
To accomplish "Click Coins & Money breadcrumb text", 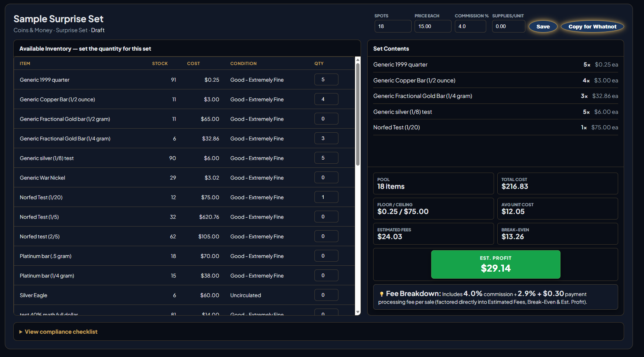I will [33, 30].
